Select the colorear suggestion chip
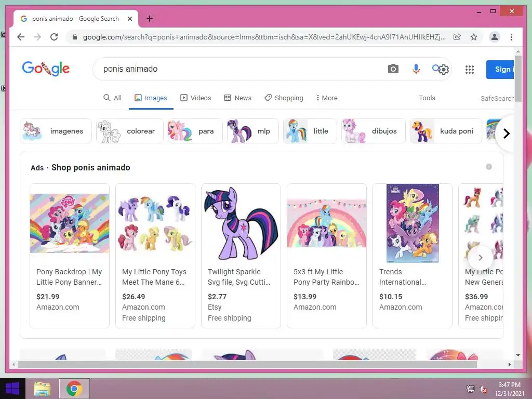The height and width of the screenshot is (399, 532). (x=129, y=131)
